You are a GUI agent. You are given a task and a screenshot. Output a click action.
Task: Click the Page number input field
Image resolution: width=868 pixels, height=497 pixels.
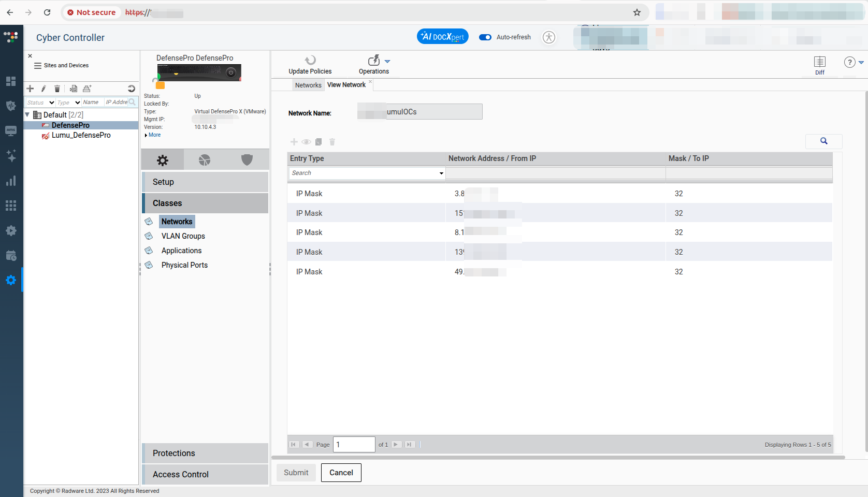tap(354, 445)
